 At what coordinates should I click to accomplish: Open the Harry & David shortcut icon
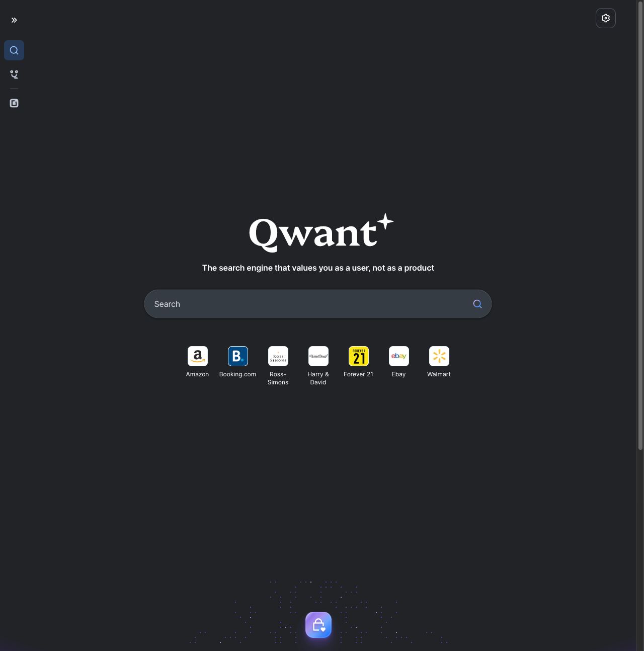pyautogui.click(x=318, y=356)
